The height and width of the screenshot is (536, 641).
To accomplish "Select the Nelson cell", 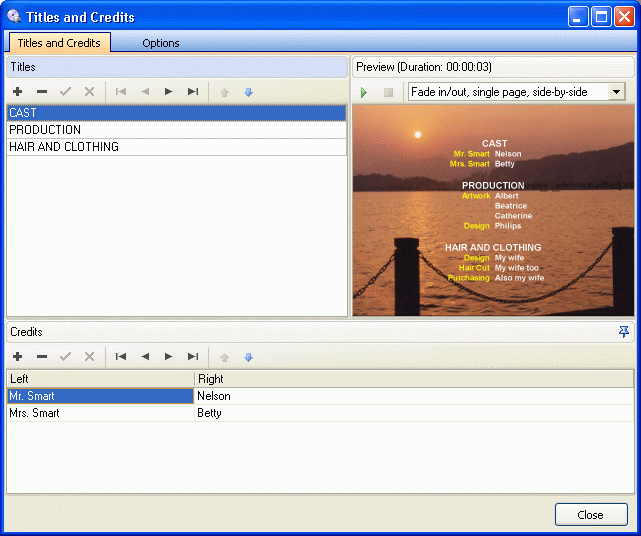I will click(x=414, y=396).
